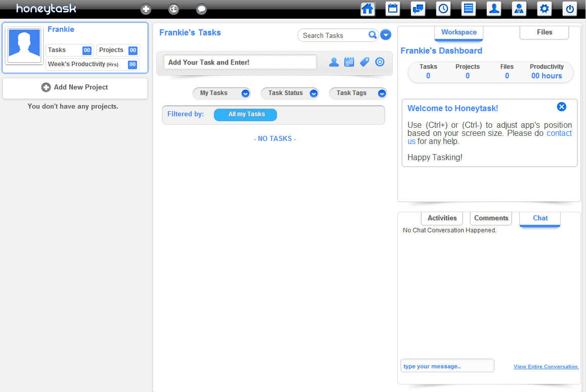
Task: Click the dashboard Files 0 stat
Action: point(507,71)
